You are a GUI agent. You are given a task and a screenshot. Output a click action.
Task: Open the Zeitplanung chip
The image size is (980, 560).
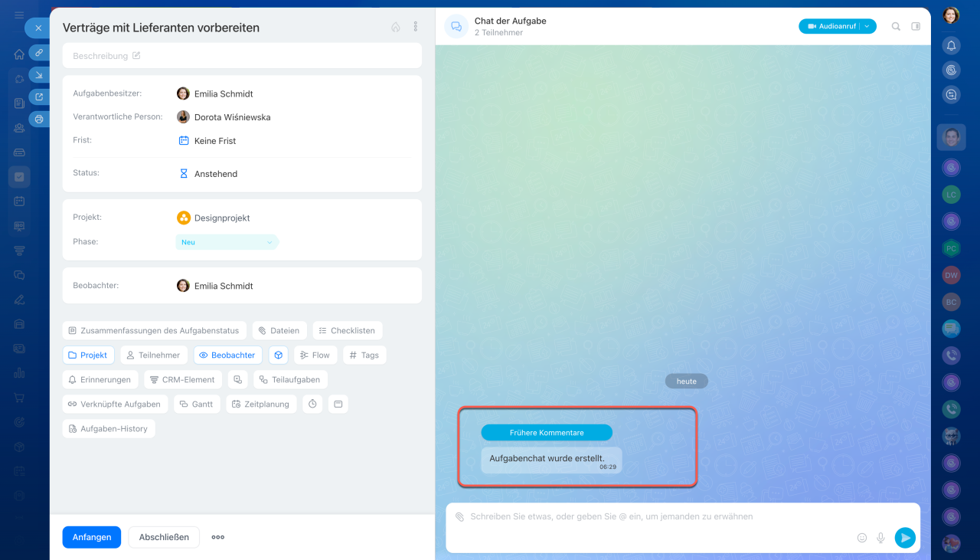[261, 404]
